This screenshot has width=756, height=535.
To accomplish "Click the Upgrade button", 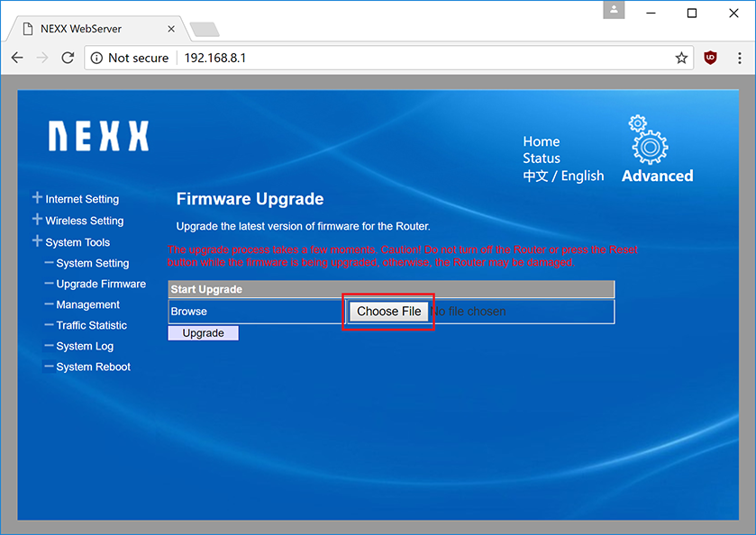I will [203, 333].
